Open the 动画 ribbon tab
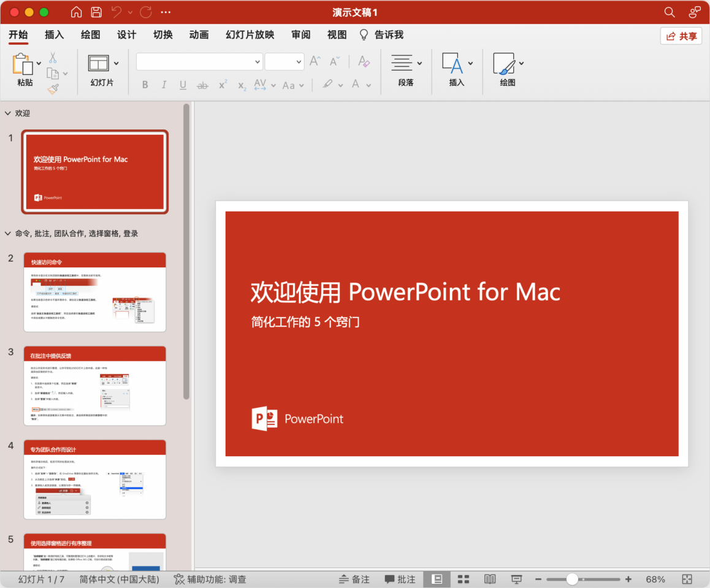The height and width of the screenshot is (588, 710). pyautogui.click(x=199, y=35)
